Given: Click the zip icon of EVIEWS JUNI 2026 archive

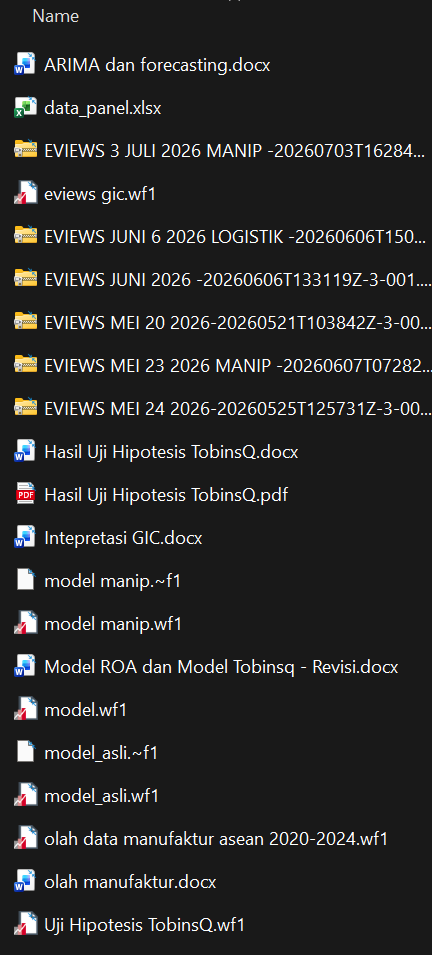Looking at the screenshot, I should (25, 280).
